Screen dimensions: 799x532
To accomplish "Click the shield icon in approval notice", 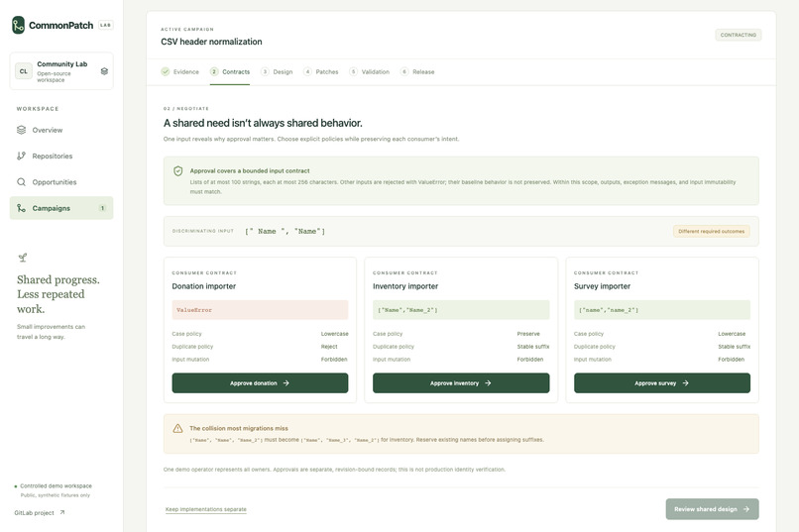I will point(177,171).
